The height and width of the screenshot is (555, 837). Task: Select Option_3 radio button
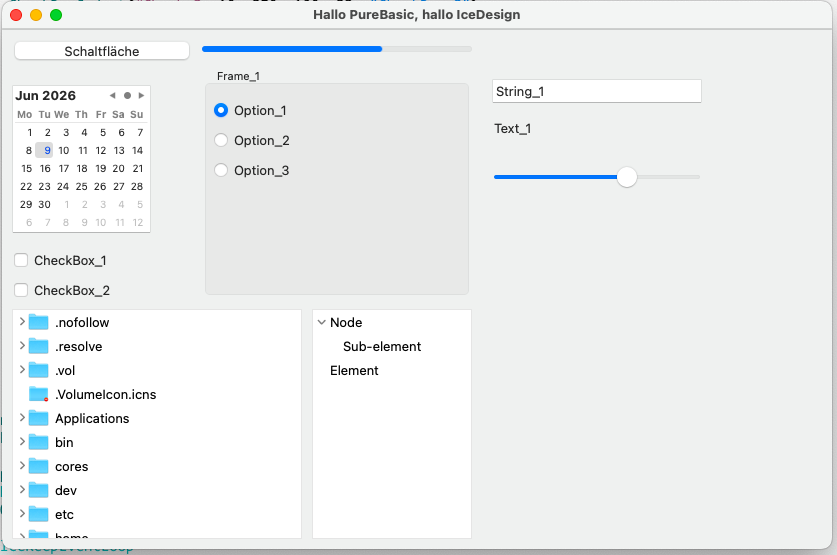[x=221, y=170]
